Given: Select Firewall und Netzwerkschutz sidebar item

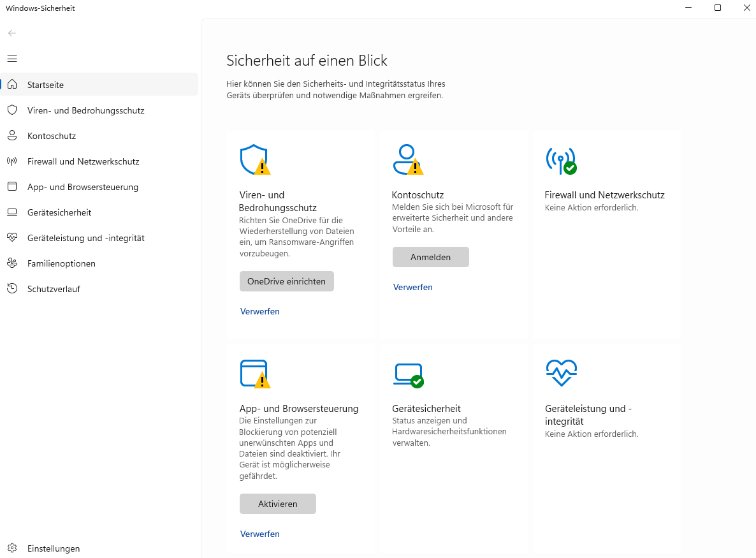Looking at the screenshot, I should tap(83, 161).
